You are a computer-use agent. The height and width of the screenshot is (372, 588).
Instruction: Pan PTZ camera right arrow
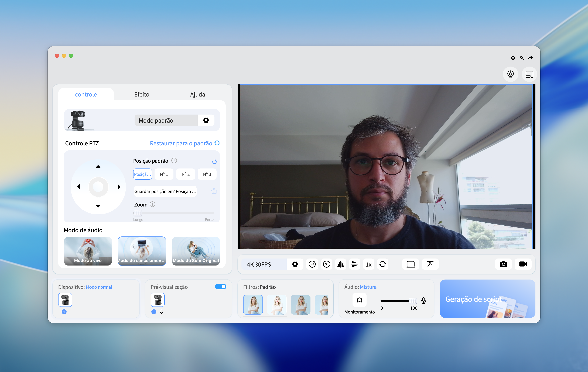(x=119, y=187)
